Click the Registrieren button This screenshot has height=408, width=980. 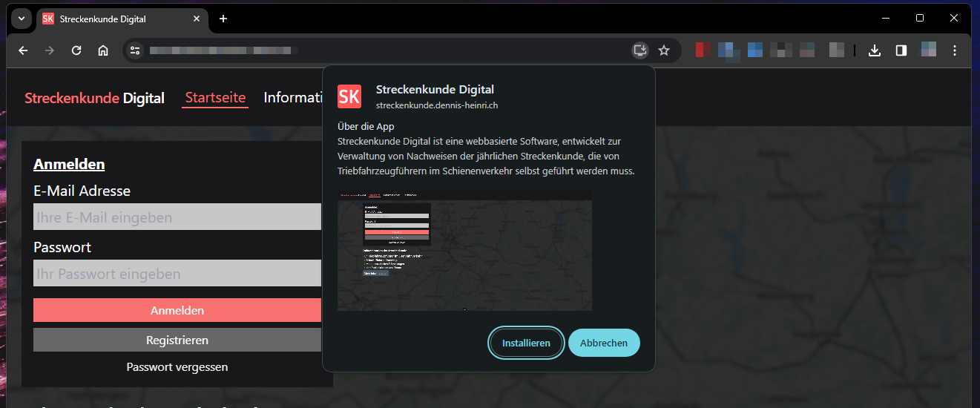coord(177,340)
